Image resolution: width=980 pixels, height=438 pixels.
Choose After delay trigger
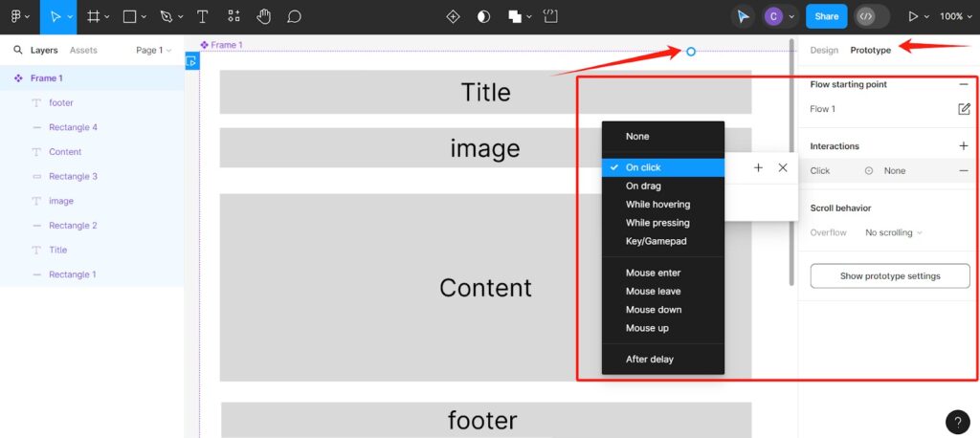coord(663,360)
